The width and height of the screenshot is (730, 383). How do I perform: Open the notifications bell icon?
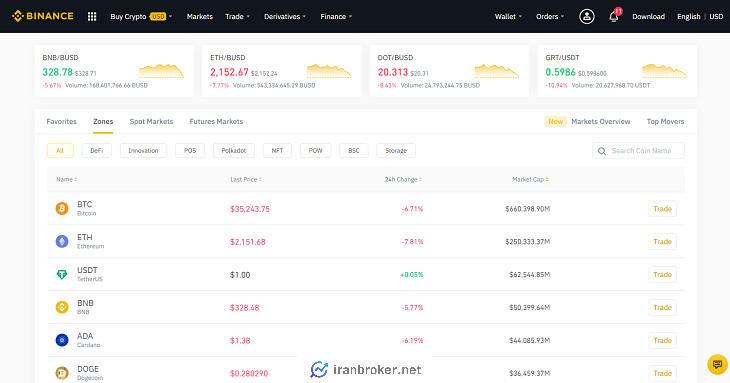coord(614,17)
